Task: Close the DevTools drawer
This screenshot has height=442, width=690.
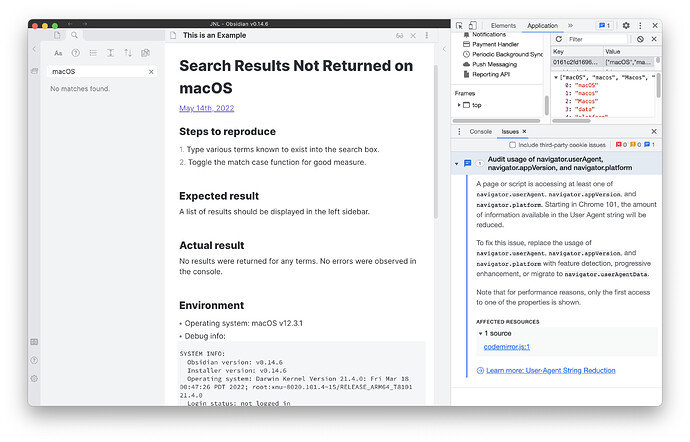Action: click(x=654, y=132)
